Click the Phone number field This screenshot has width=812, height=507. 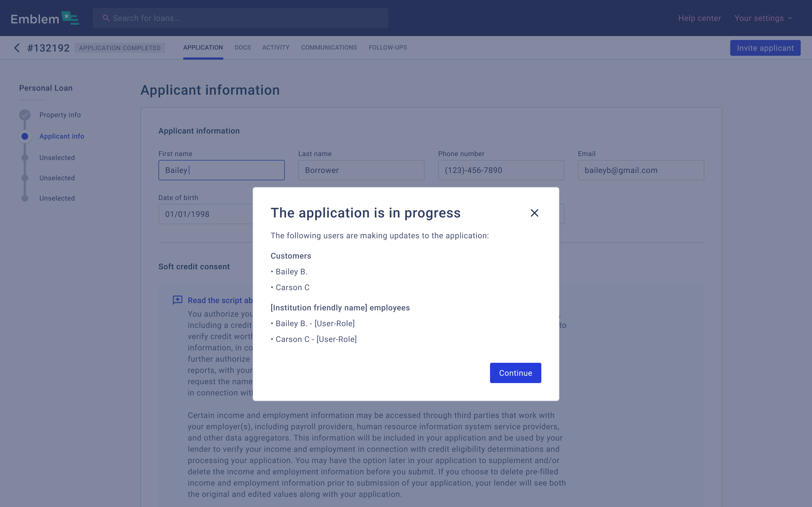501,170
